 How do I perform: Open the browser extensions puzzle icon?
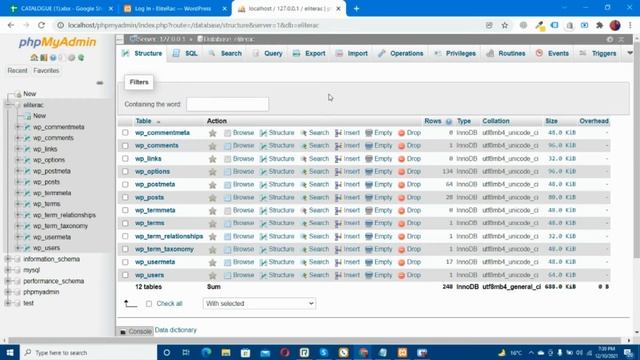tap(599, 25)
